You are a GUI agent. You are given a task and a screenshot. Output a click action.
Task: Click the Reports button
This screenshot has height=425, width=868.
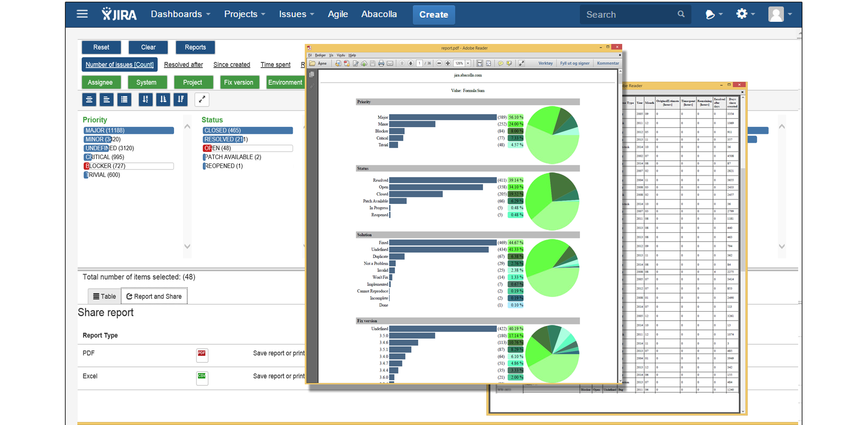pyautogui.click(x=195, y=47)
